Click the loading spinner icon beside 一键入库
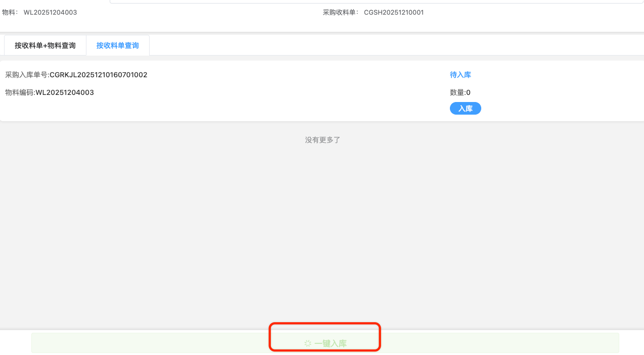 (x=307, y=343)
